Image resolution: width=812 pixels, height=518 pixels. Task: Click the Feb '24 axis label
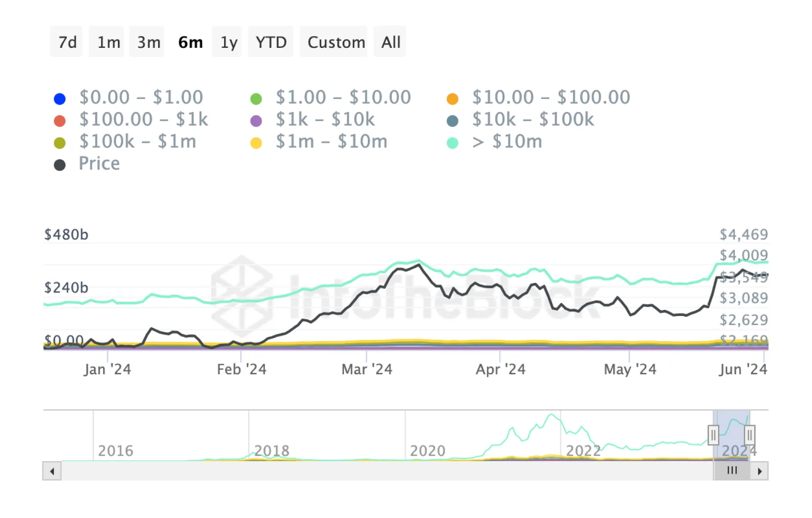(x=242, y=369)
